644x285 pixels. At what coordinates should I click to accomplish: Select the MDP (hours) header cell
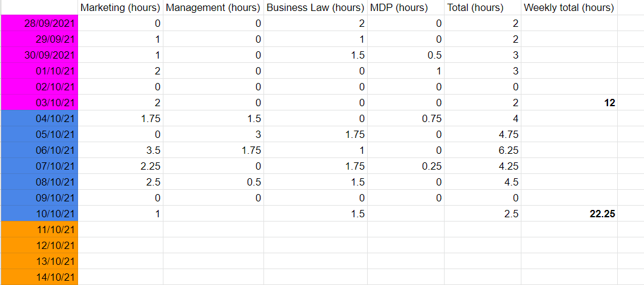point(406,7)
